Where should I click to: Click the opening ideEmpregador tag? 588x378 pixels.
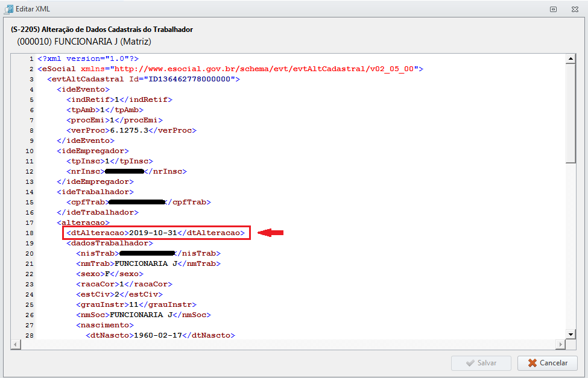(93, 151)
